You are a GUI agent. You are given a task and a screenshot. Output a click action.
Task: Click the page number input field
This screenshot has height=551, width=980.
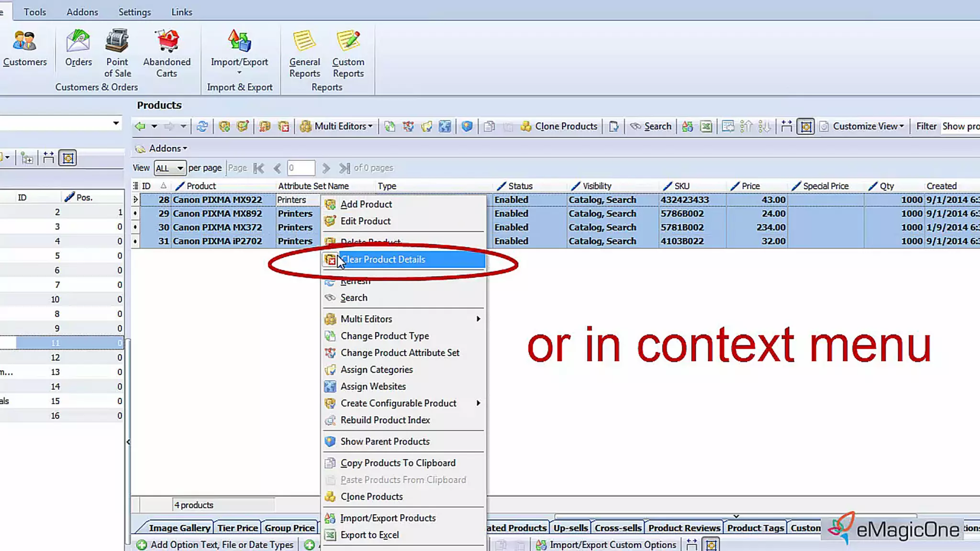click(x=301, y=168)
